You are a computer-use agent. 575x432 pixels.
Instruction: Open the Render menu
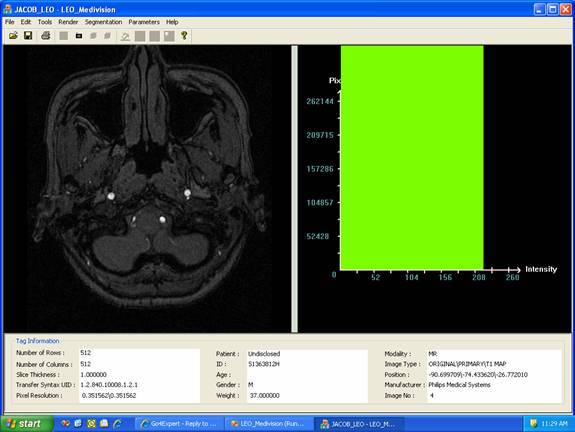pos(68,22)
